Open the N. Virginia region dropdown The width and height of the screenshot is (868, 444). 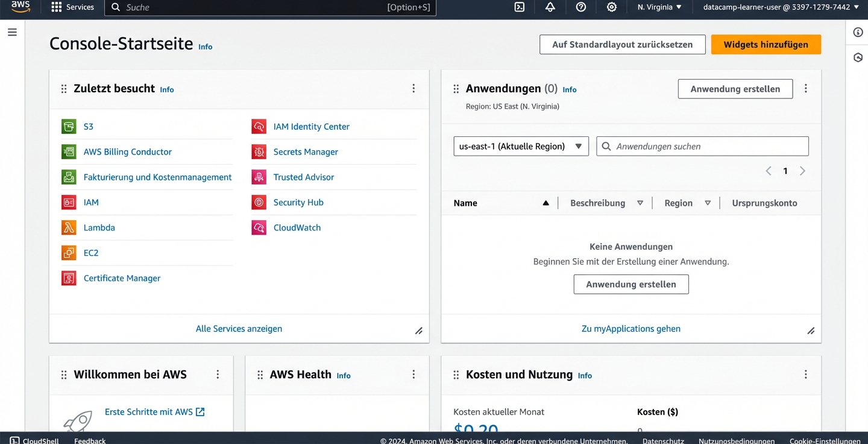pos(659,7)
